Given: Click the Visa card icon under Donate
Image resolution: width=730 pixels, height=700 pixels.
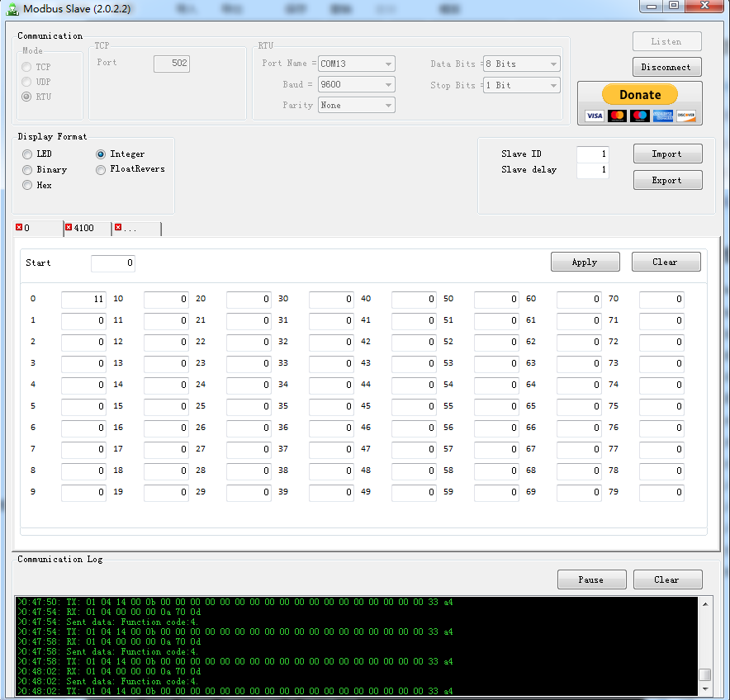Looking at the screenshot, I should [594, 116].
